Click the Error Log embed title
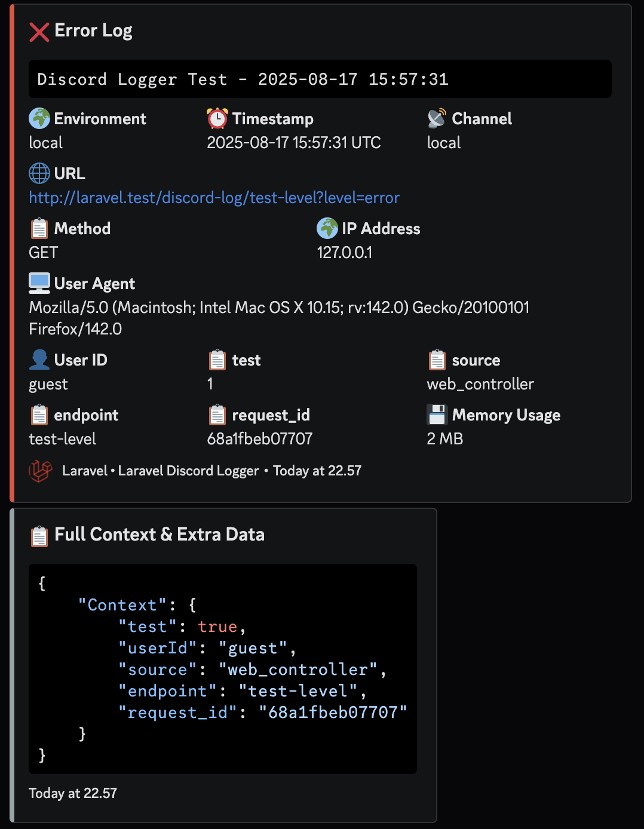This screenshot has width=644, height=829. click(x=93, y=30)
